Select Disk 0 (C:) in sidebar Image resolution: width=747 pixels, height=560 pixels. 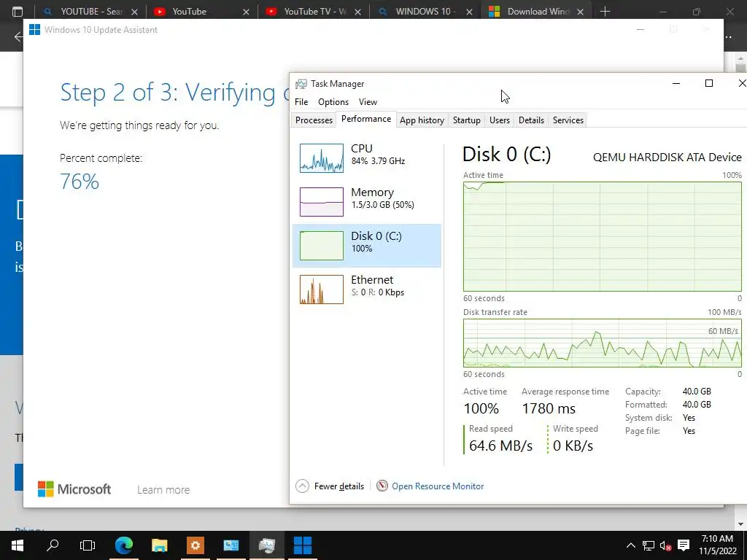(x=367, y=245)
